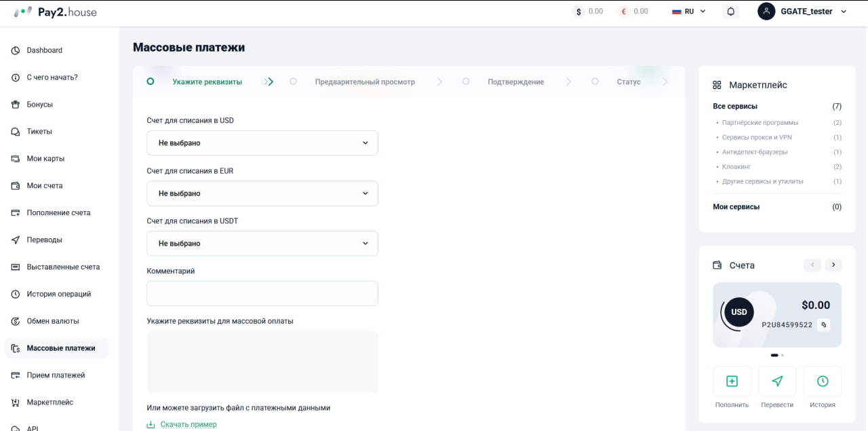This screenshot has height=431, width=868.
Task: Go to the next account card
Action: point(833,265)
